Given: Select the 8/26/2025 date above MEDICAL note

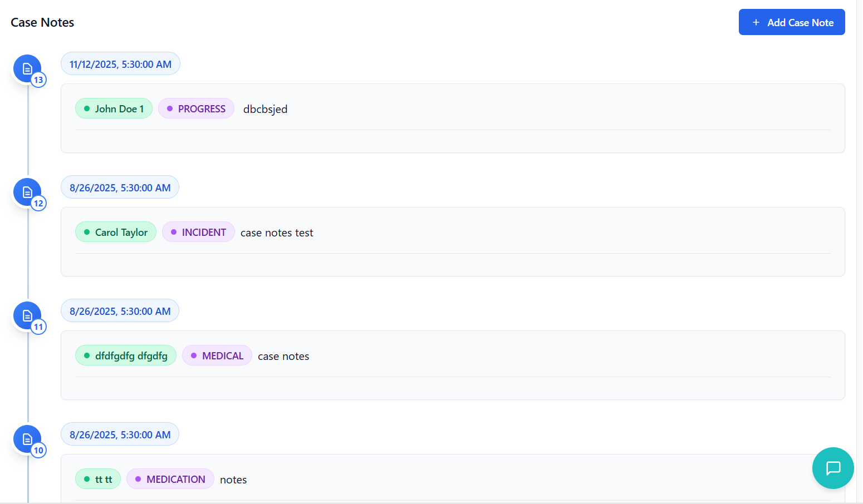Looking at the screenshot, I should 120,311.
